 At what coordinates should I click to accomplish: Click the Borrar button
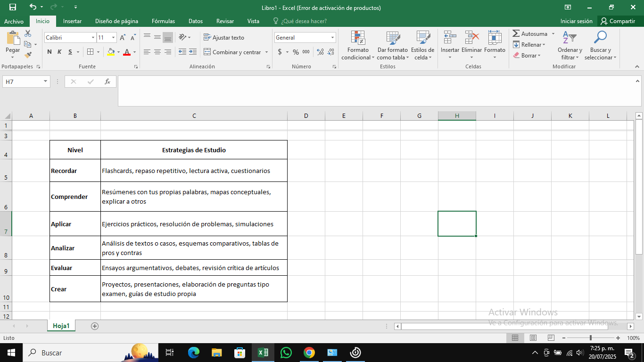pos(527,56)
